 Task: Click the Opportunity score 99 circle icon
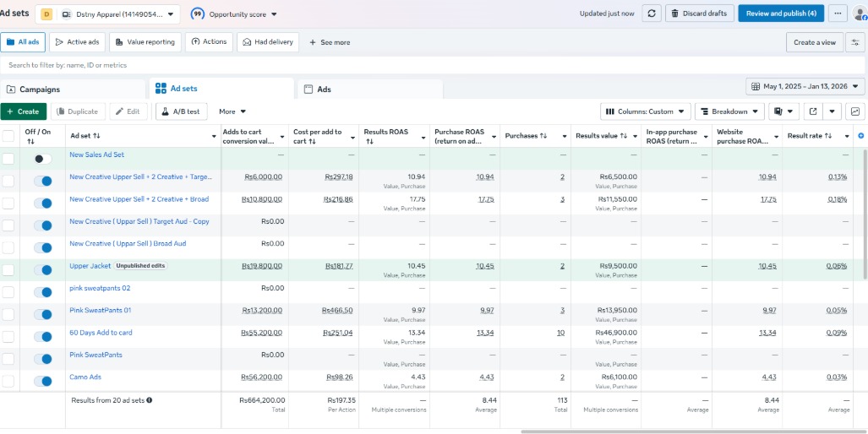198,14
